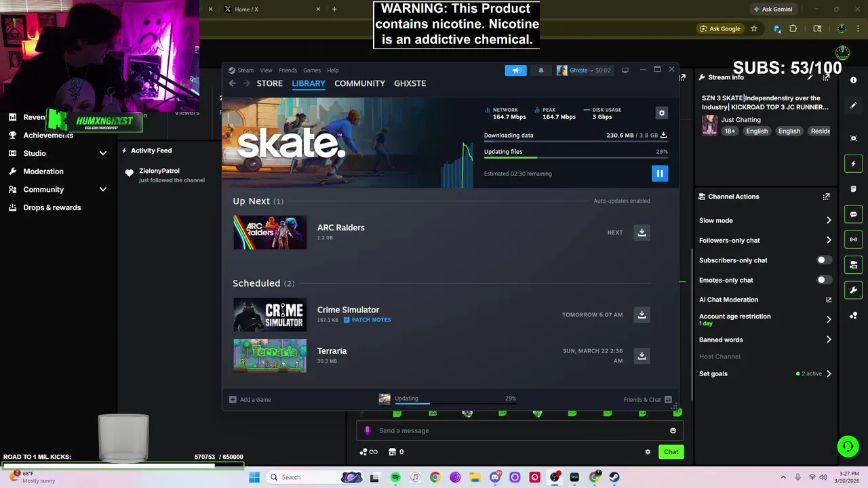Download Terraria update now
The image size is (868, 488).
[642, 356]
